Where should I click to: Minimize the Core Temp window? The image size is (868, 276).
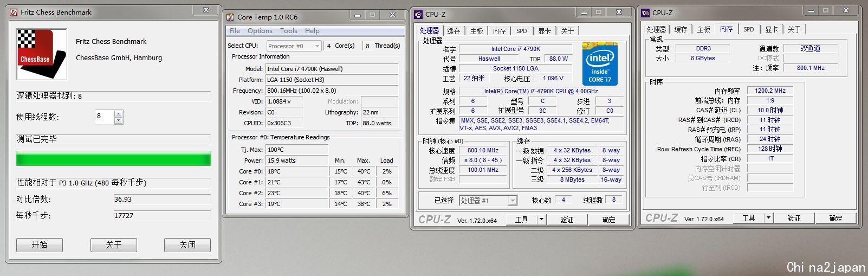coord(358,15)
